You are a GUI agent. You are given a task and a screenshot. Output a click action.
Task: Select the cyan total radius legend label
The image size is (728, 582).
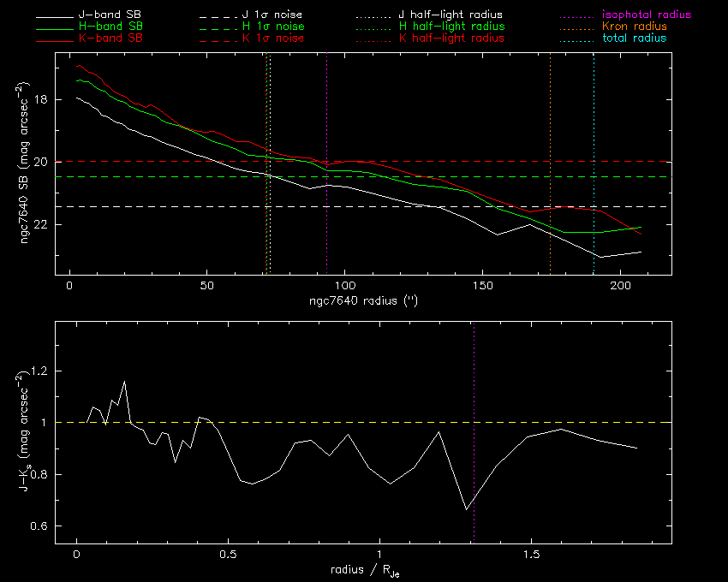pyautogui.click(x=634, y=39)
